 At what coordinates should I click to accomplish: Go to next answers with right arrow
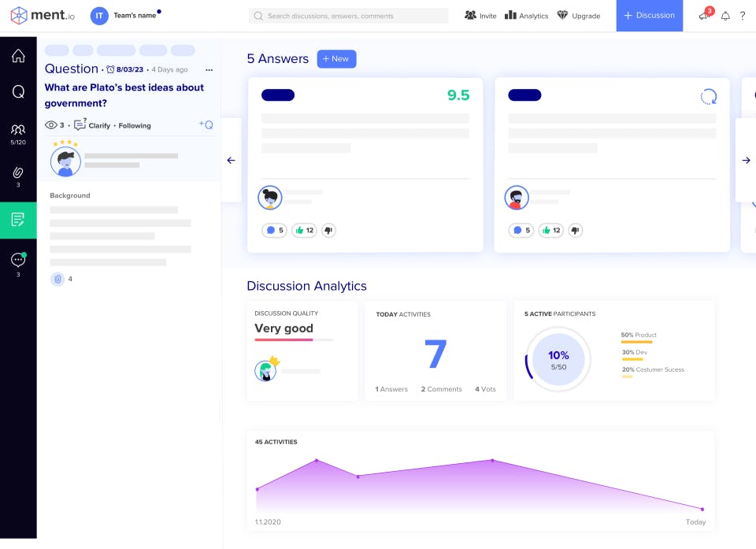pyautogui.click(x=746, y=160)
